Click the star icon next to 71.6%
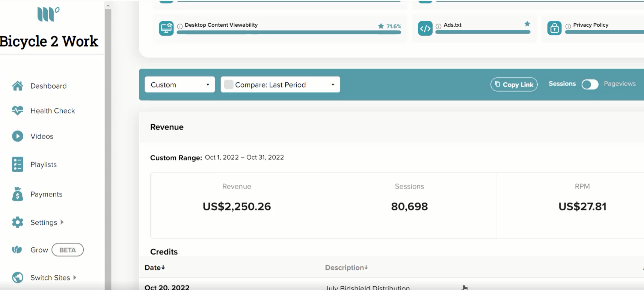This screenshot has width=644, height=290. click(x=381, y=26)
